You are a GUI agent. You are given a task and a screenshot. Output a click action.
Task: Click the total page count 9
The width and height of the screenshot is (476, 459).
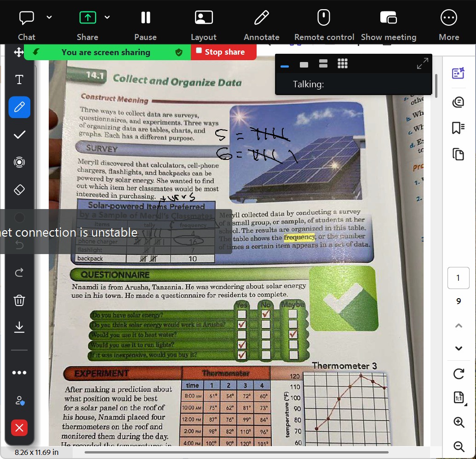coord(459,301)
